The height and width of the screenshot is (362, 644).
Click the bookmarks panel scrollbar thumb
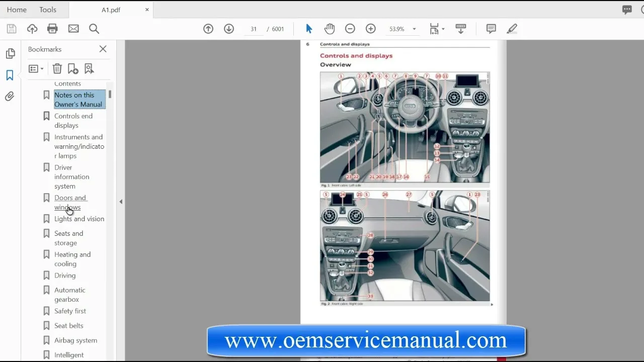pos(110,95)
